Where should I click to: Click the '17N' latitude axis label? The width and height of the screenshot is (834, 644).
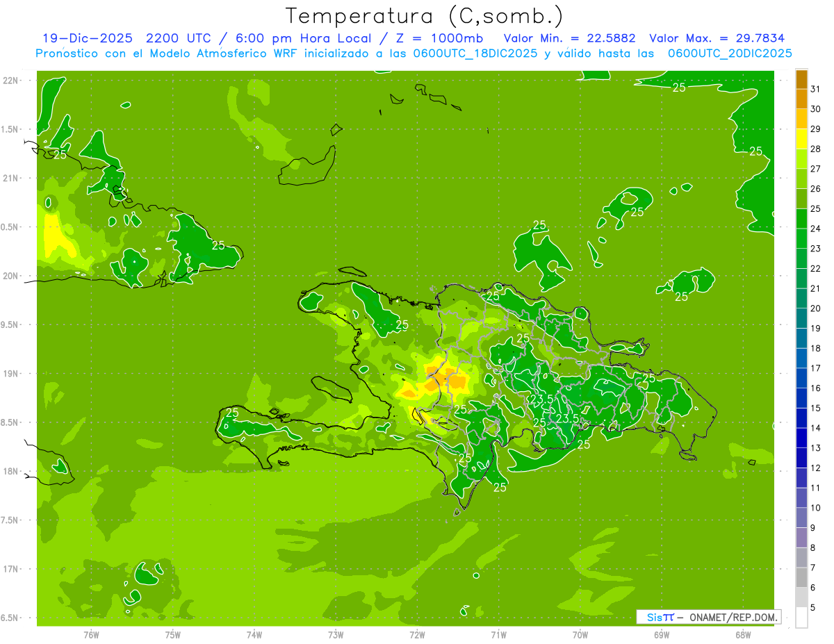coord(10,569)
